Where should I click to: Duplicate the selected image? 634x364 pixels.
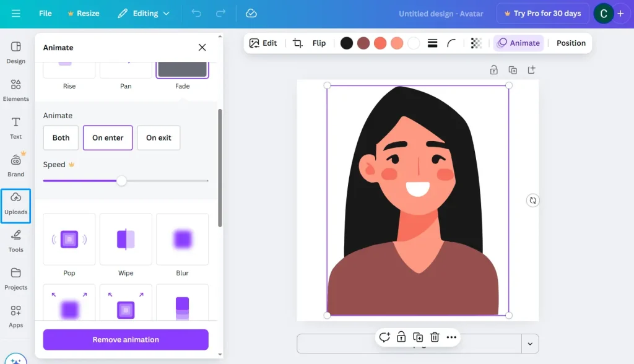[417, 337]
